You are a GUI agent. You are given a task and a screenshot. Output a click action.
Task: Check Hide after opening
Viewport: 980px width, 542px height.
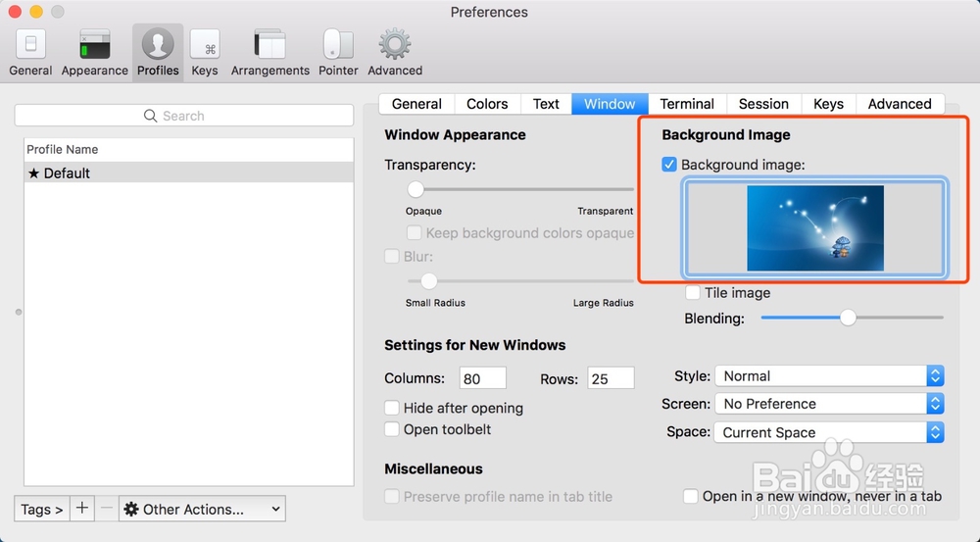[x=392, y=409]
